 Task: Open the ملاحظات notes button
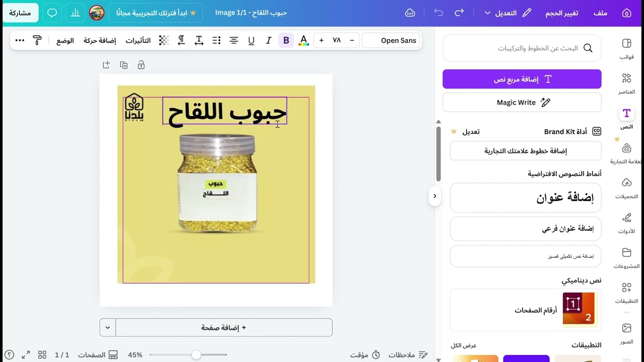point(408,355)
